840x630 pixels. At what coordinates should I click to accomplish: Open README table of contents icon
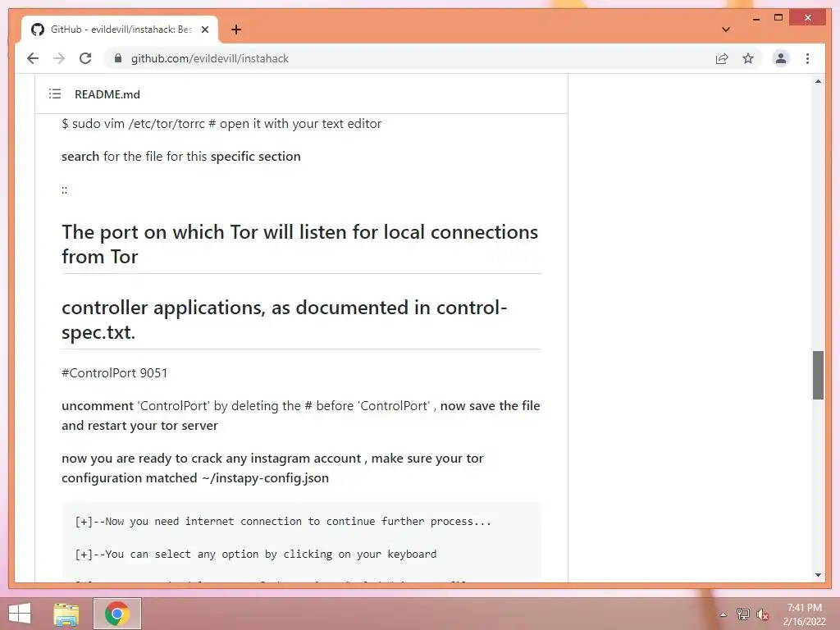click(55, 94)
